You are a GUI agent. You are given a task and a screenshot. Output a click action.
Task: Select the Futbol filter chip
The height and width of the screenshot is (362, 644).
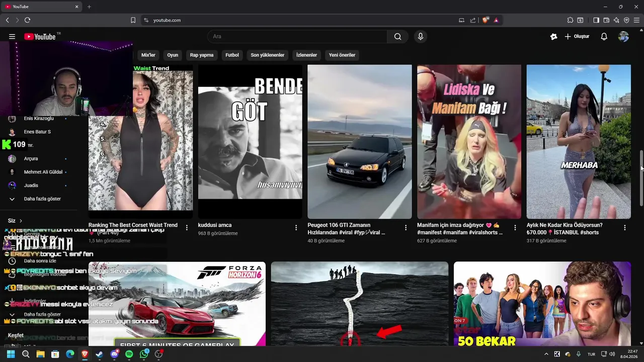232,55
